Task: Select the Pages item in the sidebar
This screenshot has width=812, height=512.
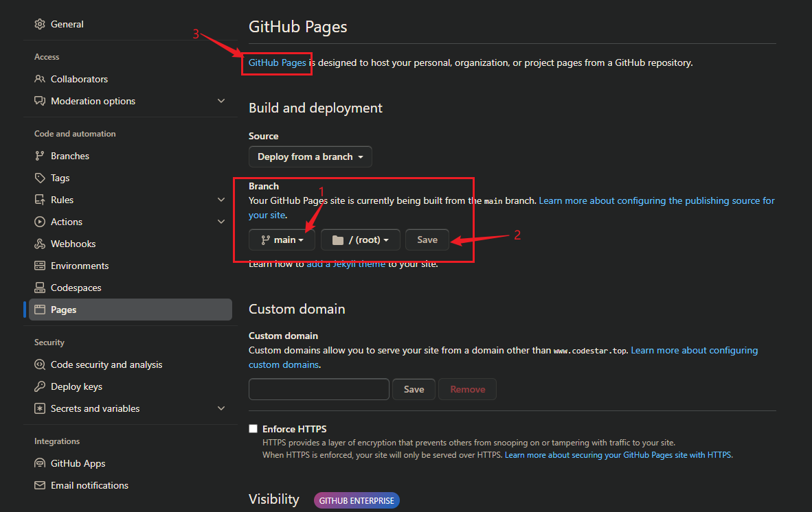Action: [x=131, y=310]
